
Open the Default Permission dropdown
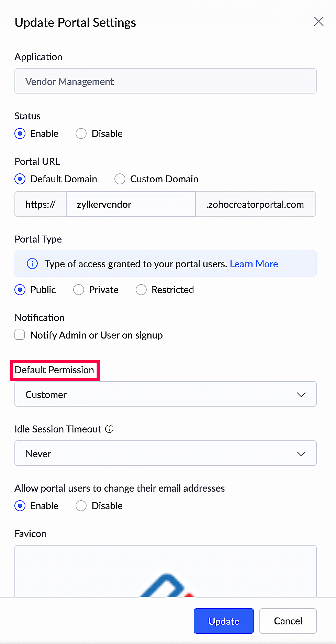(x=165, y=394)
